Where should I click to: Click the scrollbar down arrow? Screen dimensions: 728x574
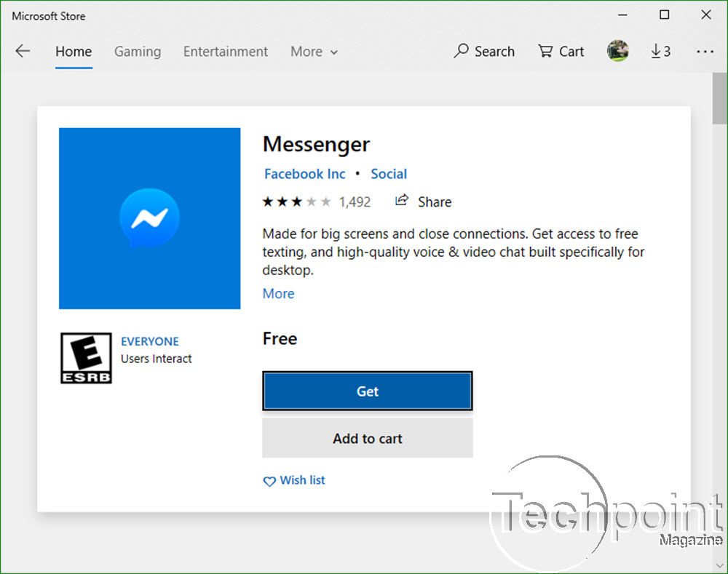[720, 566]
